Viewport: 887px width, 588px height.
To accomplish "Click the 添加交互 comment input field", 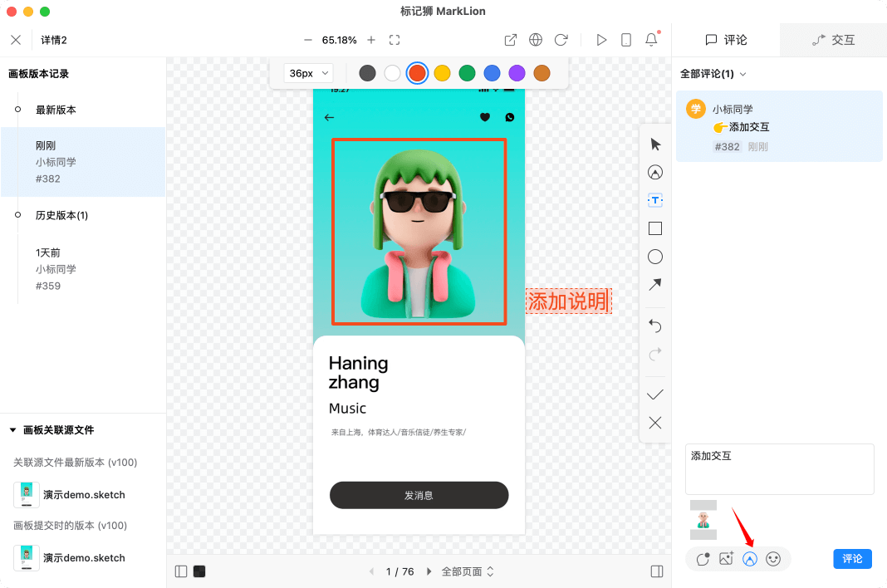I will click(778, 468).
